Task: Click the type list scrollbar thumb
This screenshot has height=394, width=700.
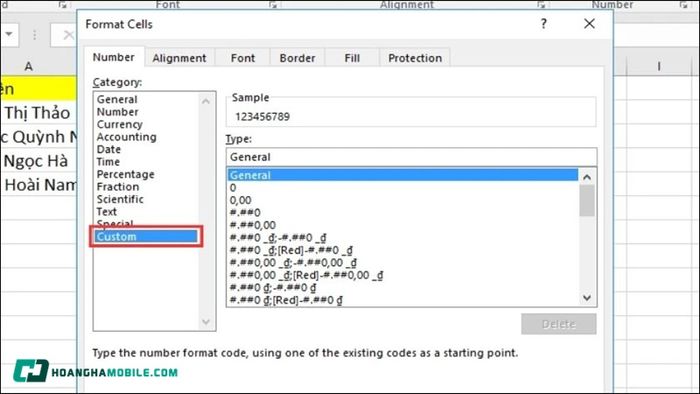Action: (587, 201)
